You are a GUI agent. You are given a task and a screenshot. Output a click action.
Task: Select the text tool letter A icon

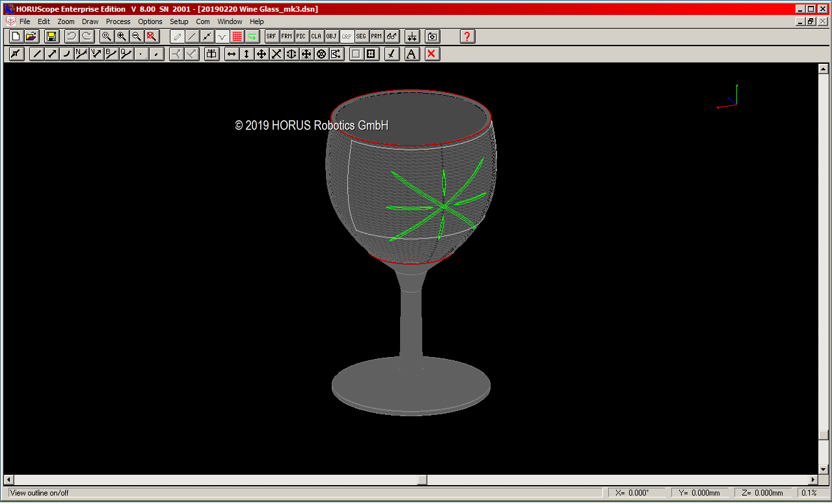pos(412,54)
